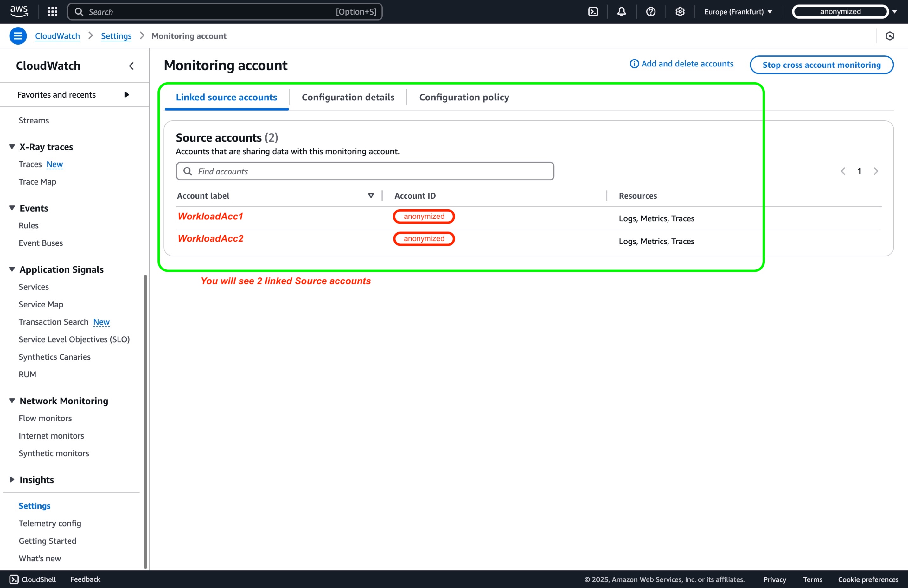Open the settings gear in top bar

tap(680, 12)
